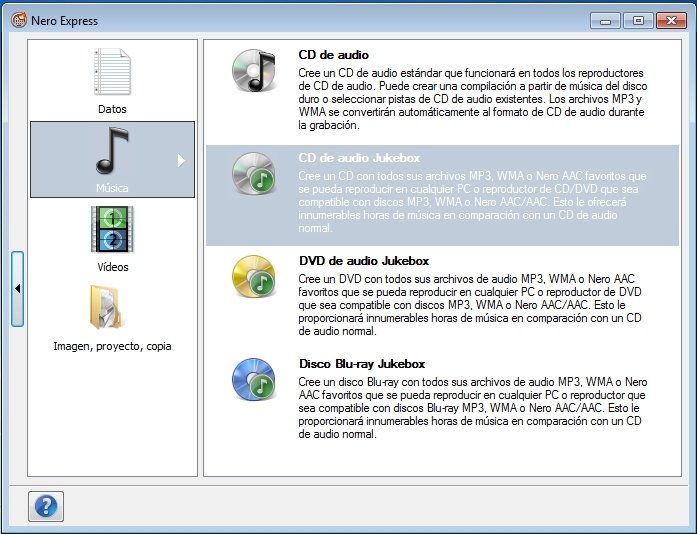This screenshot has height=534, width=697.
Task: Choose the CD de audio Jukebox heading
Action: coord(359,158)
